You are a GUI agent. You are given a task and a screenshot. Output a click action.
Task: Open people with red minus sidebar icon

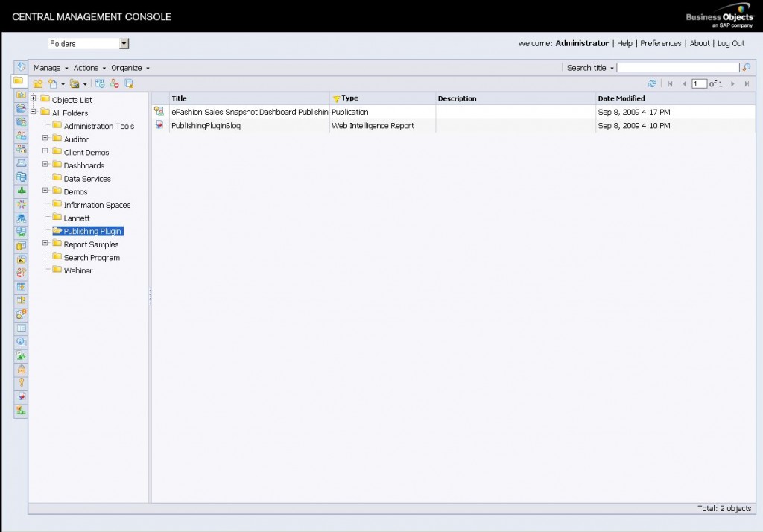pos(21,273)
